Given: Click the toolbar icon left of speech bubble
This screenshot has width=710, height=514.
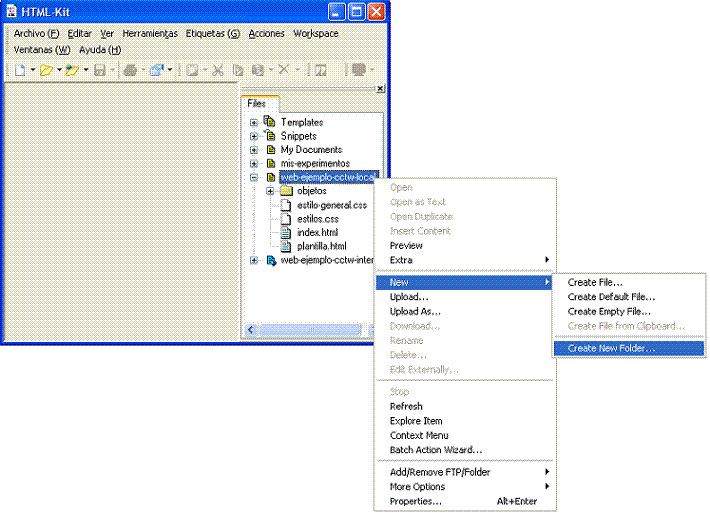Looking at the screenshot, I should 321,70.
